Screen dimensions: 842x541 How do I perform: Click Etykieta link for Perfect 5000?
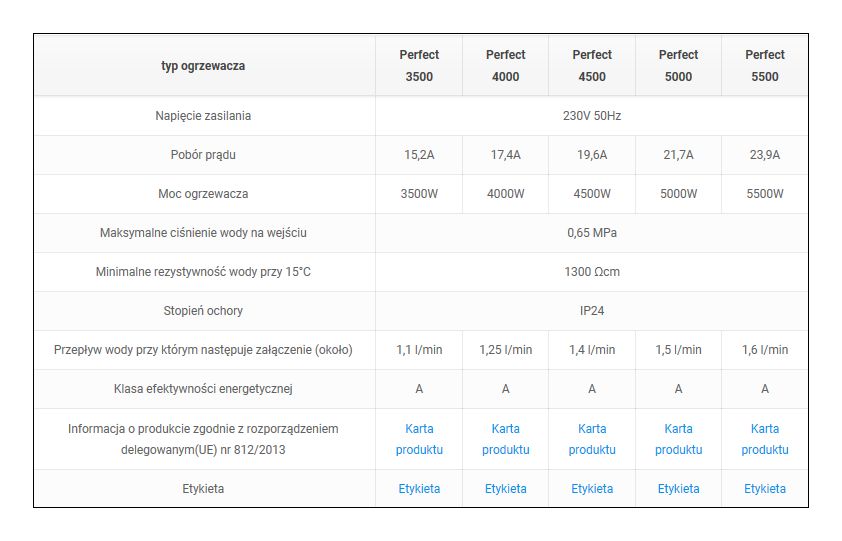tap(678, 489)
